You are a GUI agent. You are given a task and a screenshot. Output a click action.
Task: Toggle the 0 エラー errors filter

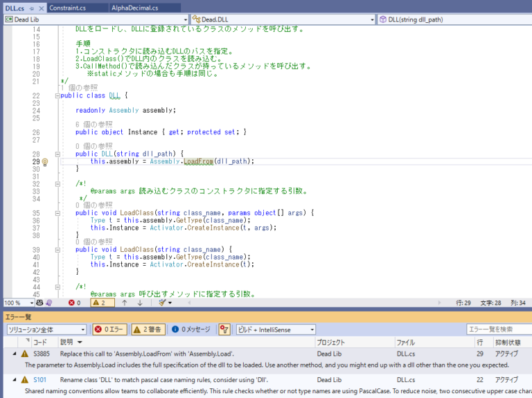pyautogui.click(x=109, y=329)
